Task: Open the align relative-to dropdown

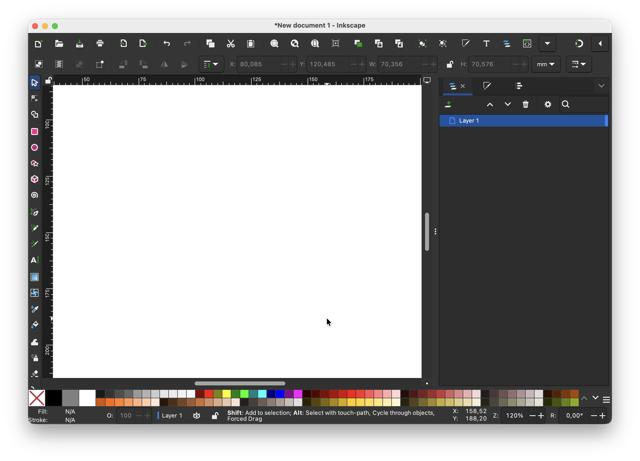Action: pyautogui.click(x=211, y=64)
